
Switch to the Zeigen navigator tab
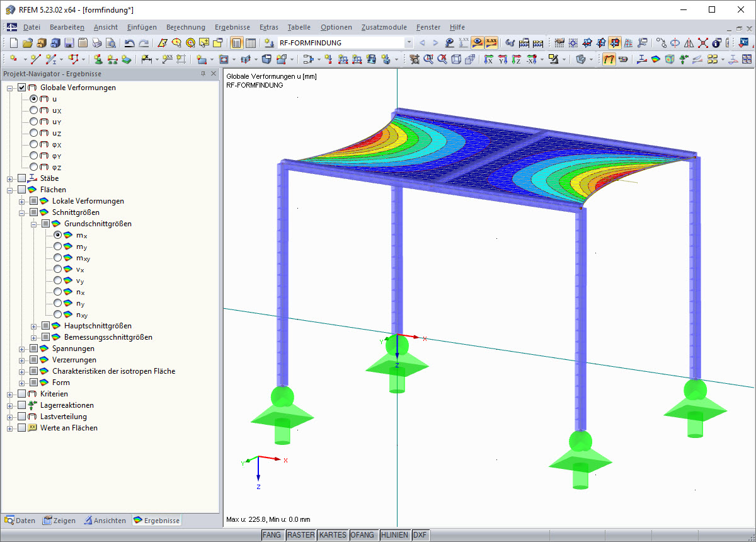click(59, 521)
